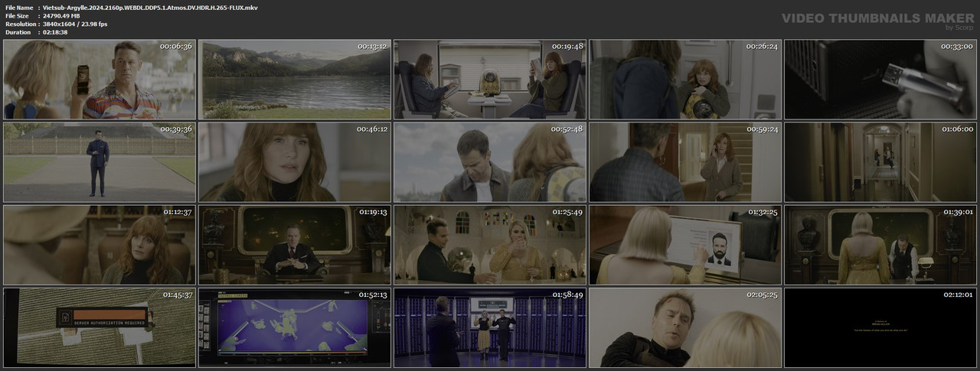
Task: Select the thumbnail at 01:25:49
Action: point(490,245)
